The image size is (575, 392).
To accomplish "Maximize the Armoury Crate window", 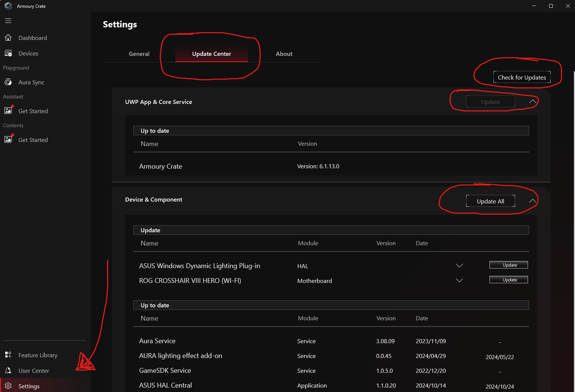I will pyautogui.click(x=551, y=6).
